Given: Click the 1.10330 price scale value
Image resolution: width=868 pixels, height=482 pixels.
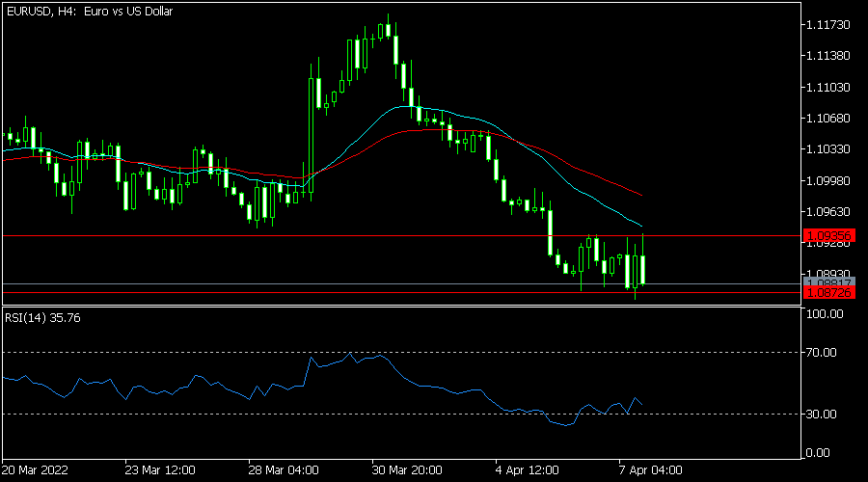Looking at the screenshot, I should click(828, 149).
